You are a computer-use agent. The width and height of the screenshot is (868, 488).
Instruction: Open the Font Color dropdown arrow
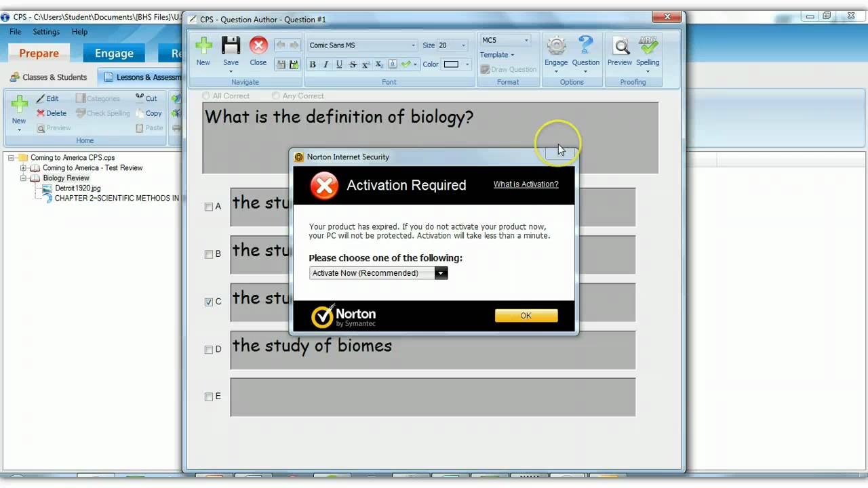467,64
